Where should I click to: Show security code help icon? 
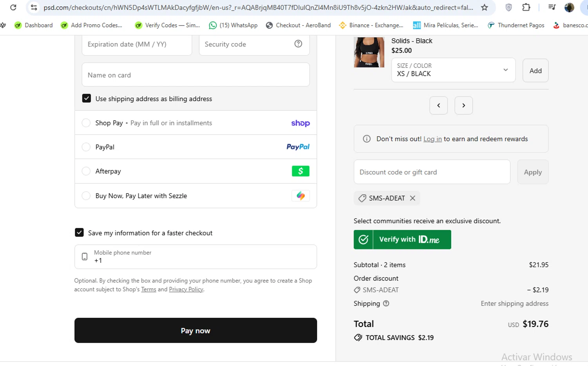coord(298,44)
